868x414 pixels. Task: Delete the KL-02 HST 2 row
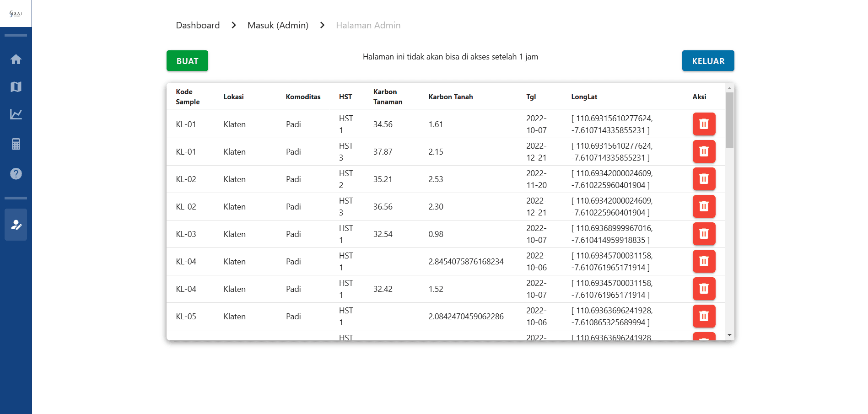click(x=704, y=179)
